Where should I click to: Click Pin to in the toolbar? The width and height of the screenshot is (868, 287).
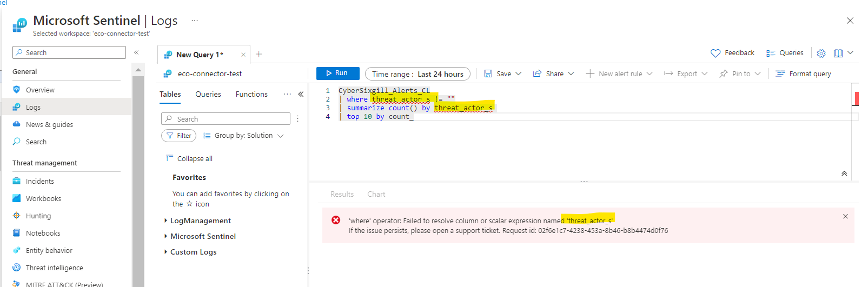click(735, 74)
